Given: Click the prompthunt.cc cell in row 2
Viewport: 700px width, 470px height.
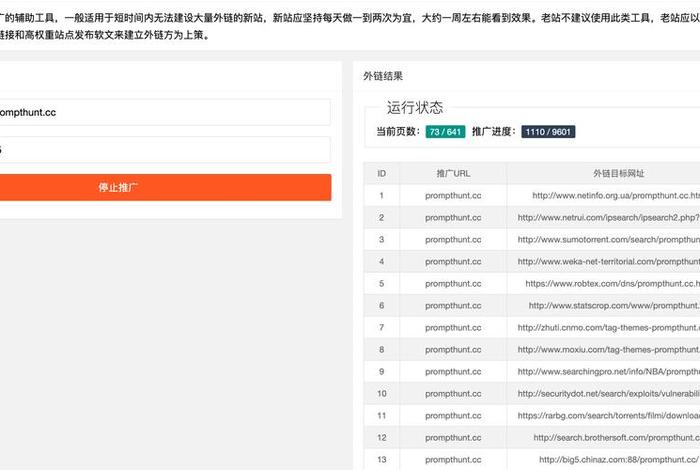Looking at the screenshot, I should (453, 217).
